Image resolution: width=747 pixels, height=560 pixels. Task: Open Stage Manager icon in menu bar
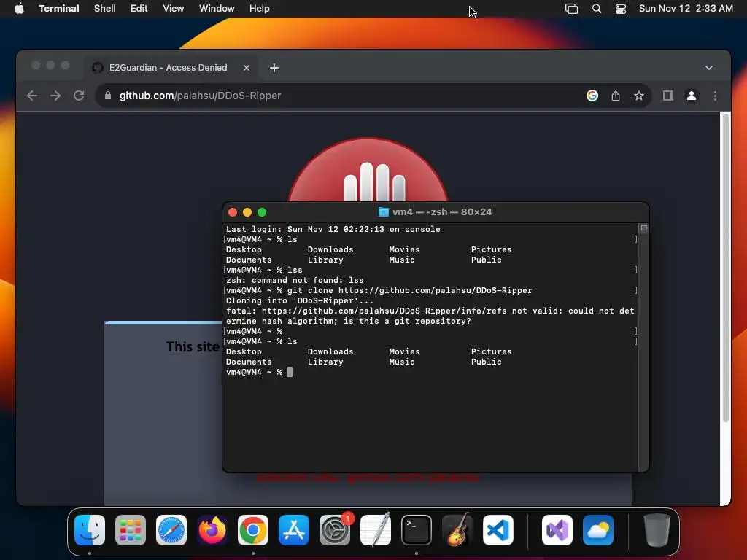tap(571, 9)
